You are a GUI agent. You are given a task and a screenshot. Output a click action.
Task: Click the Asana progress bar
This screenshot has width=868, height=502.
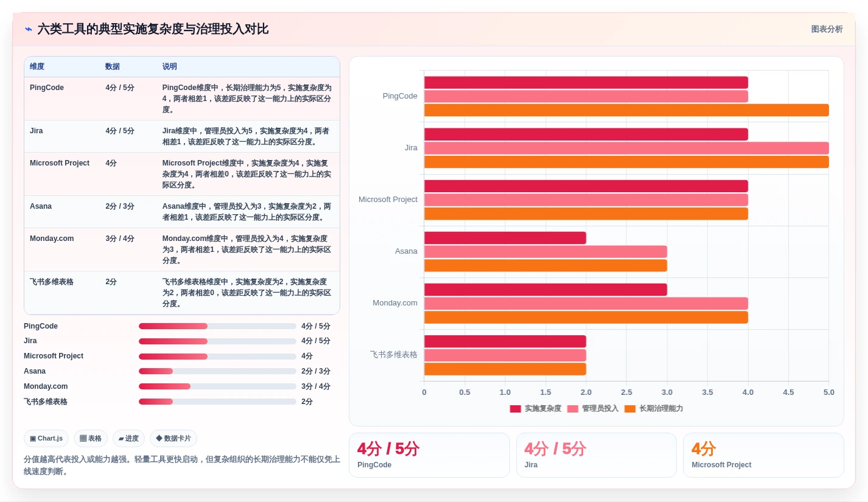pos(217,371)
